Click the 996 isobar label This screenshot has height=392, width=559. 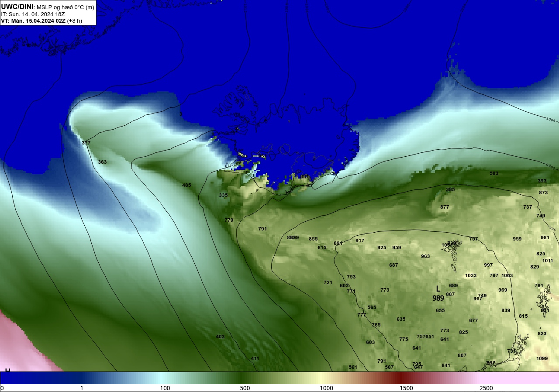point(553,229)
